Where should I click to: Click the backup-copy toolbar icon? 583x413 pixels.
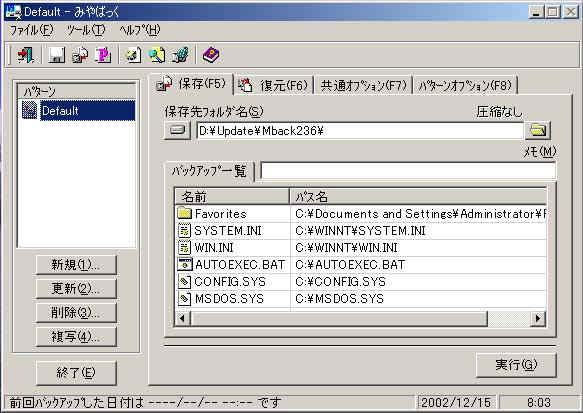(80, 55)
